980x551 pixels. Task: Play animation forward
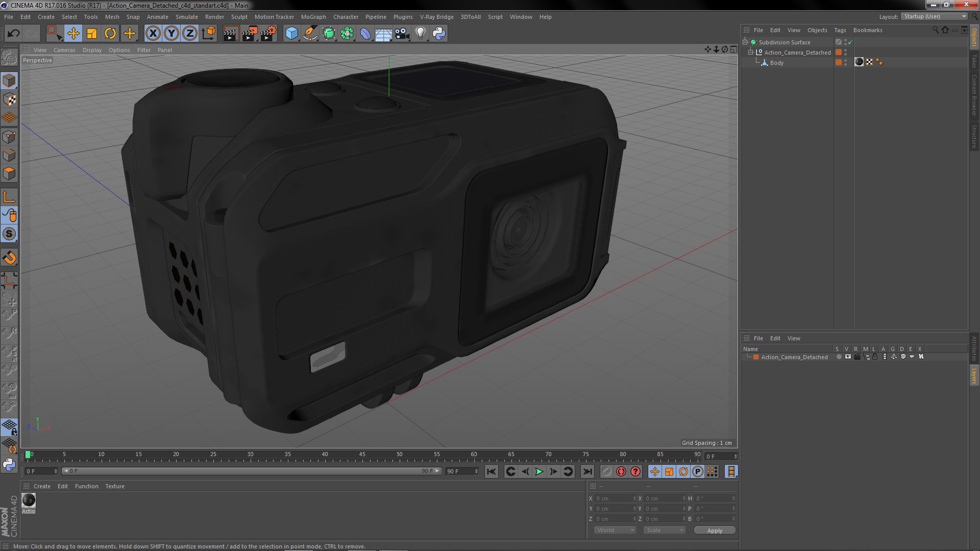click(x=539, y=471)
